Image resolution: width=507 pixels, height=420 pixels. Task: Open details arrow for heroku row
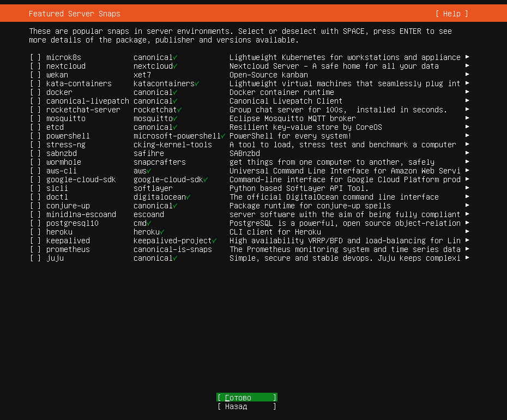coord(467,232)
